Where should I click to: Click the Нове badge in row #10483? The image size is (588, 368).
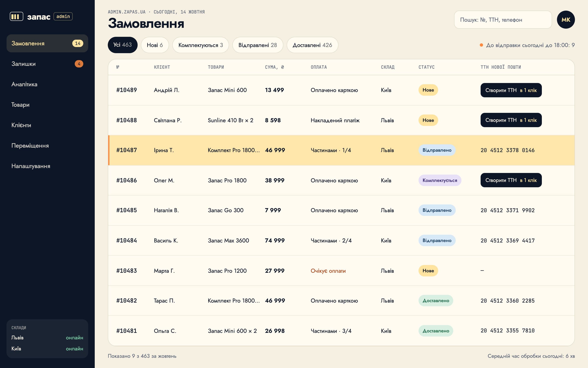point(428,271)
